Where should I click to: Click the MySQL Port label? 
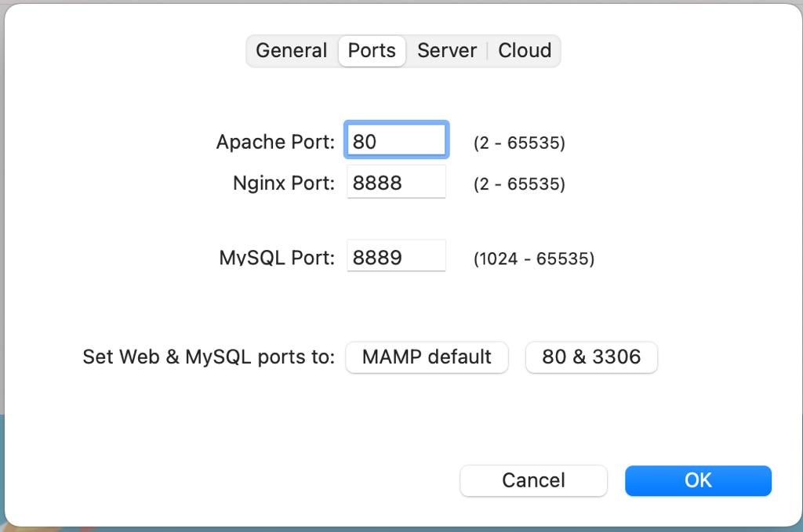point(277,257)
